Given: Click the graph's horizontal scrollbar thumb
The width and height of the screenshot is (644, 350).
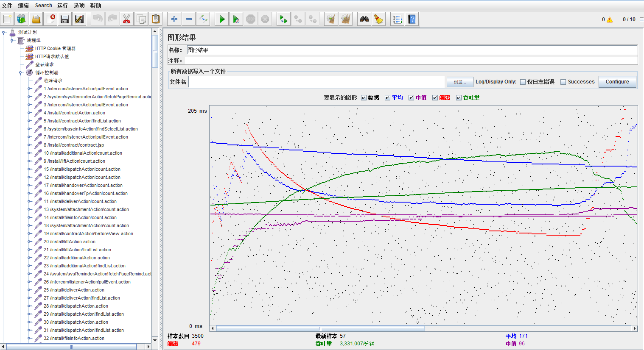Looking at the screenshot, I should (x=320, y=328).
